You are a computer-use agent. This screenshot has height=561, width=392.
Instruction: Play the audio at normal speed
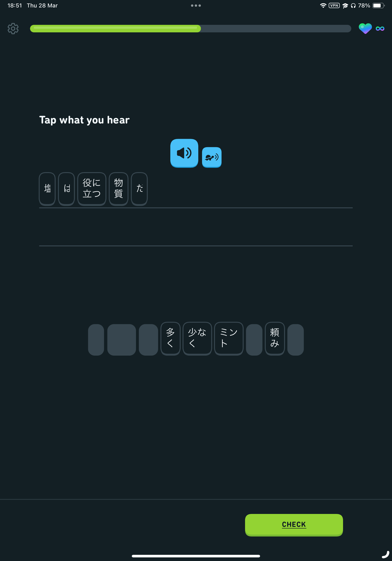(x=184, y=153)
